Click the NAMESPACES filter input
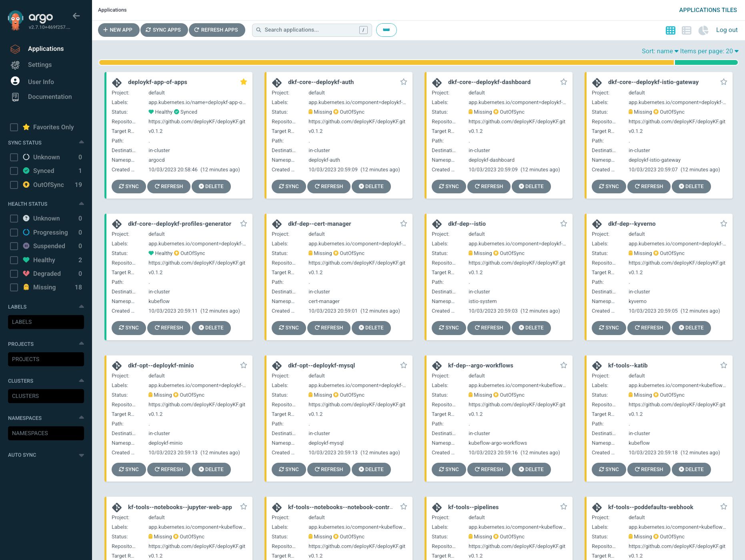This screenshot has height=560, width=745. 46,434
